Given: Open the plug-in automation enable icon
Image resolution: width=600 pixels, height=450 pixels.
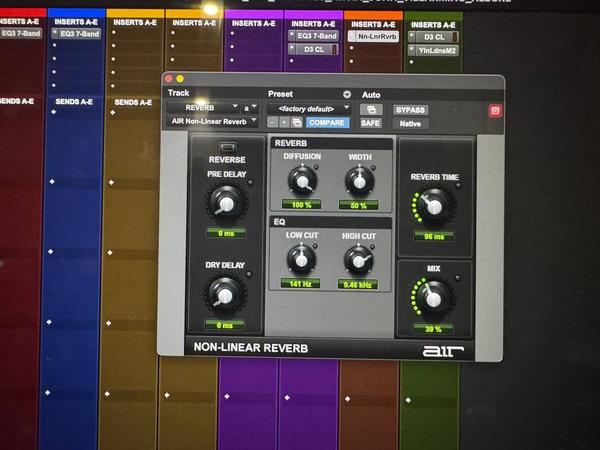Looking at the screenshot, I should (371, 108).
